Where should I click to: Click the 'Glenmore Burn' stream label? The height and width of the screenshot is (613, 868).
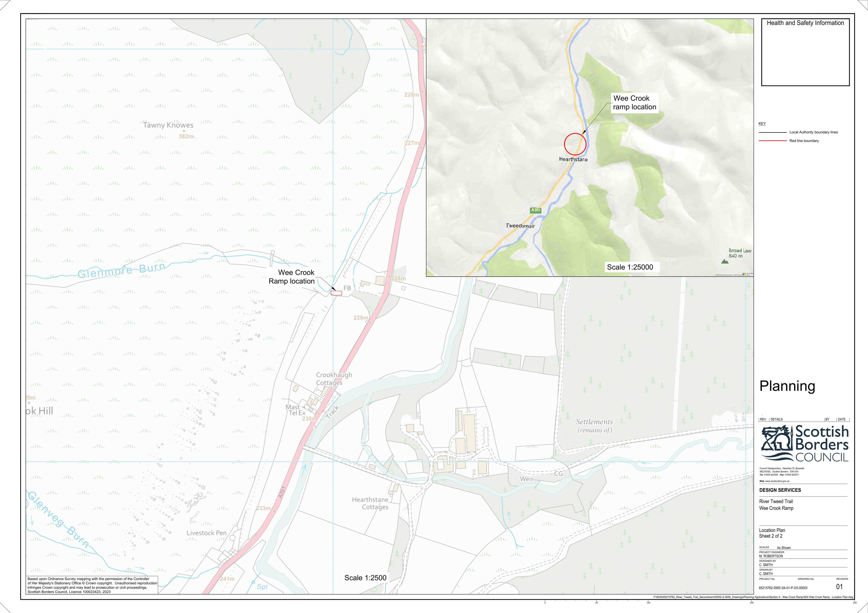121,270
